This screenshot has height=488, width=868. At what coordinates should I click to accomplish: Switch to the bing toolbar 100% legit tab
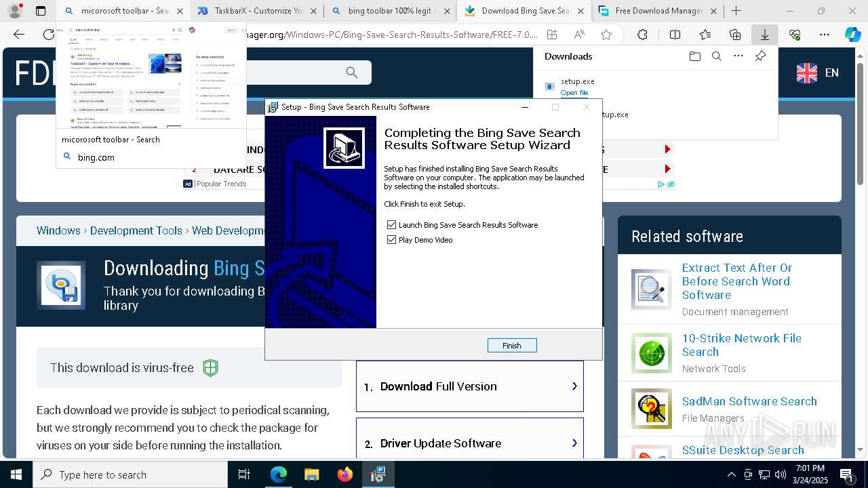coord(391,11)
